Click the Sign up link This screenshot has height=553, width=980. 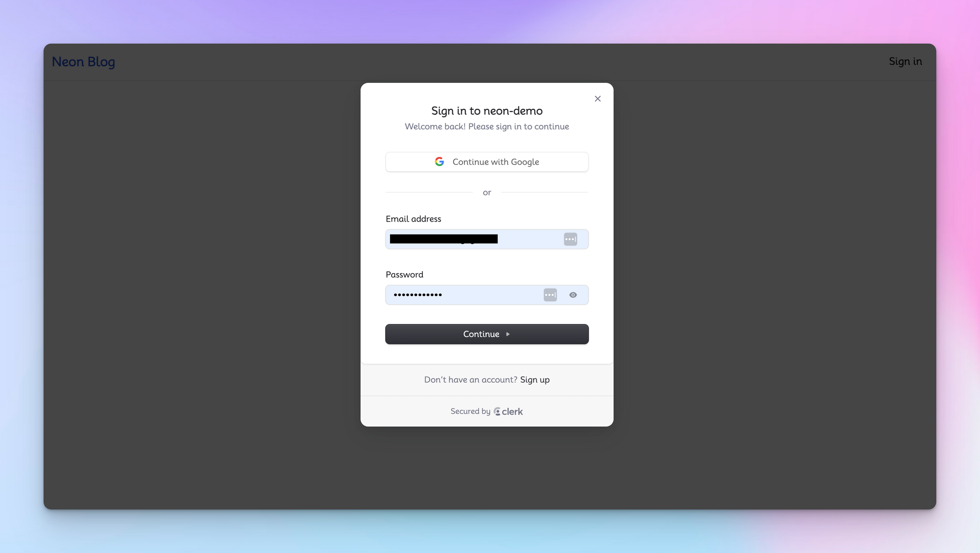click(x=535, y=379)
